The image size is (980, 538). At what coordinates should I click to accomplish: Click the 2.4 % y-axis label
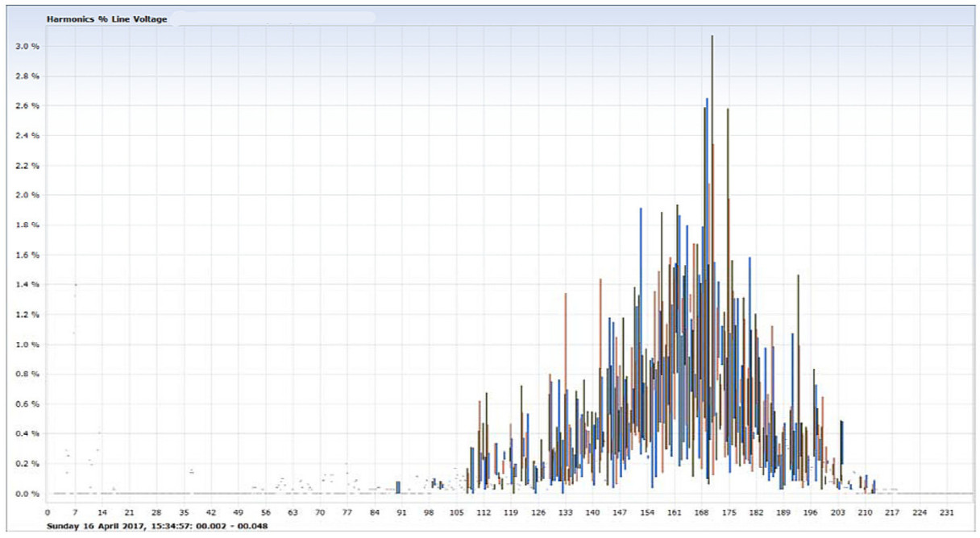(27, 135)
